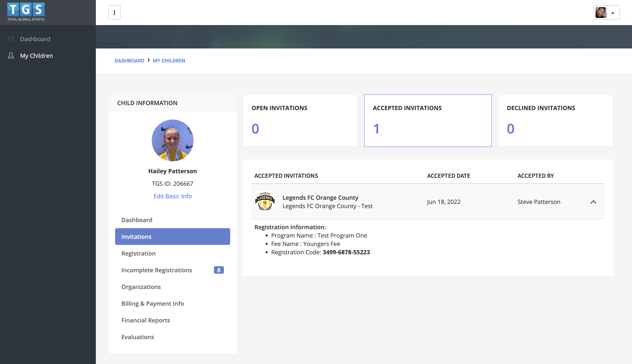The height and width of the screenshot is (364, 632).
Task: Select the Open Invitations card
Action: point(300,121)
